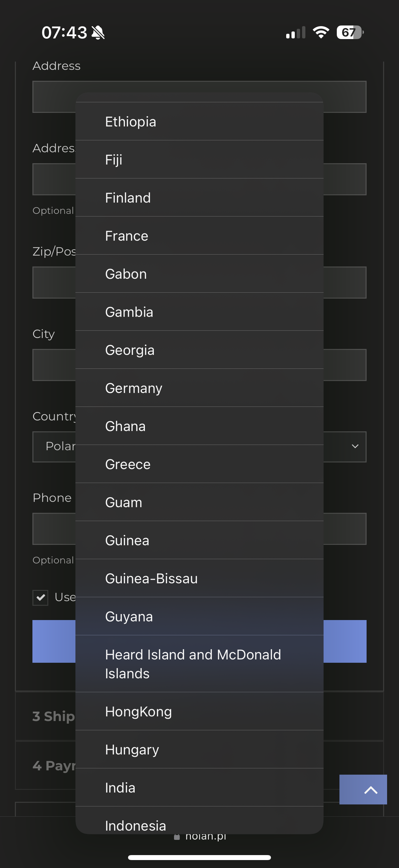This screenshot has height=868, width=399.
Task: Click the first Address input field
Action: tap(54, 97)
